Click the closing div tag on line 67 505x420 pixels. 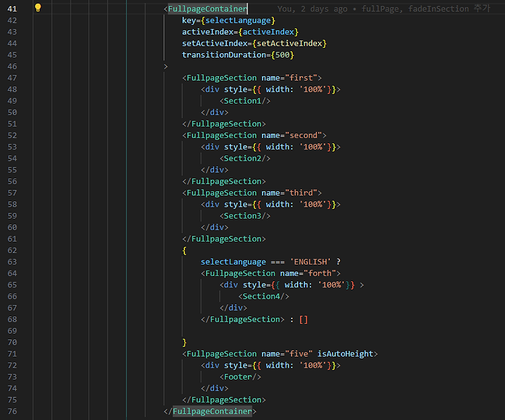click(233, 308)
